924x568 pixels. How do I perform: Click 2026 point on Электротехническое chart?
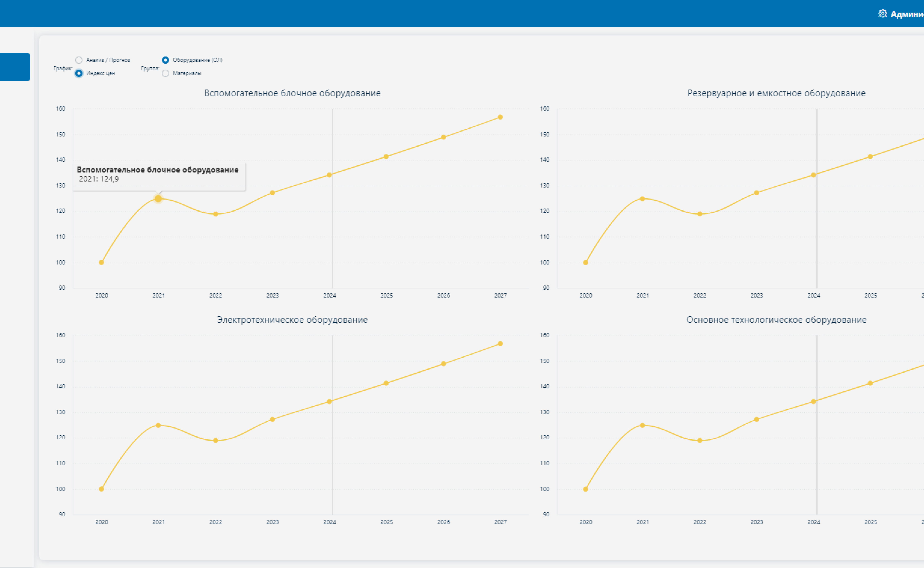(x=444, y=364)
